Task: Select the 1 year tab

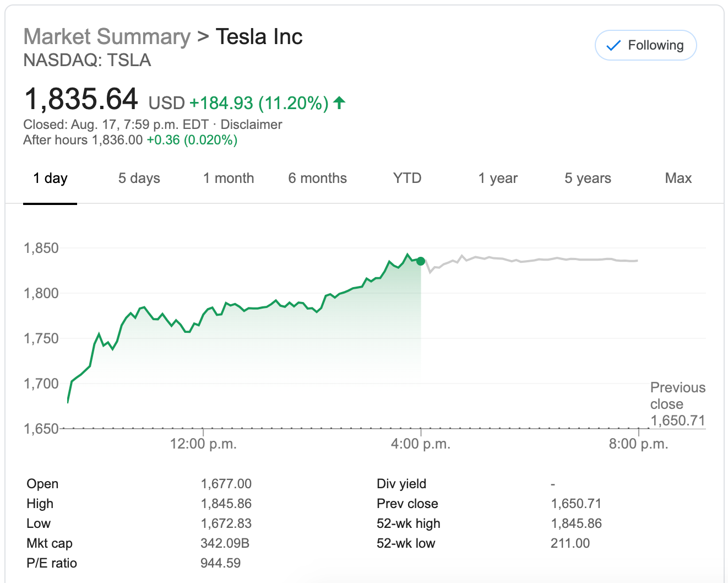Action: pos(498,179)
